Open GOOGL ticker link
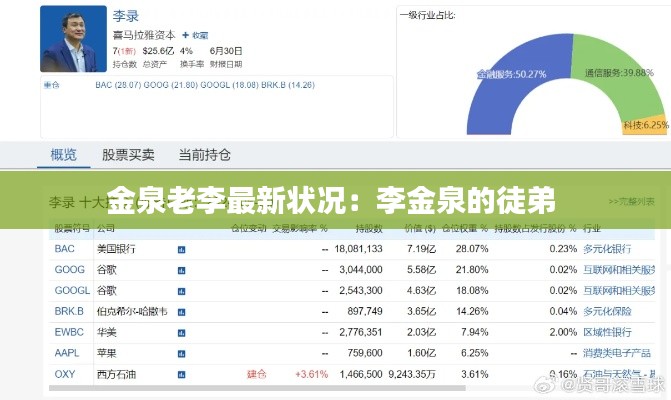The height and width of the screenshot is (400, 671). [72, 290]
